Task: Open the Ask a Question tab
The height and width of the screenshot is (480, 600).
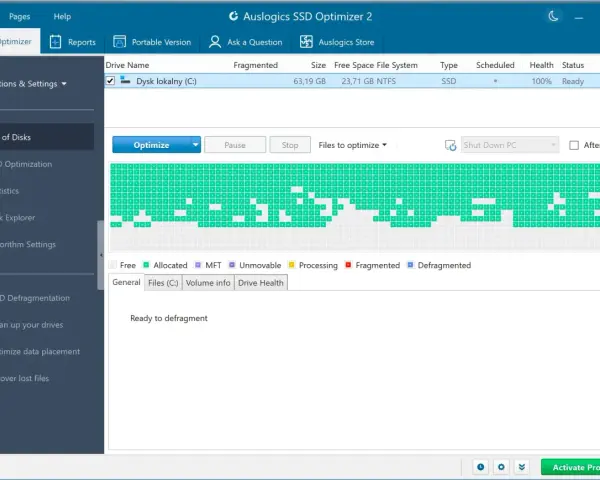Action: [x=246, y=42]
